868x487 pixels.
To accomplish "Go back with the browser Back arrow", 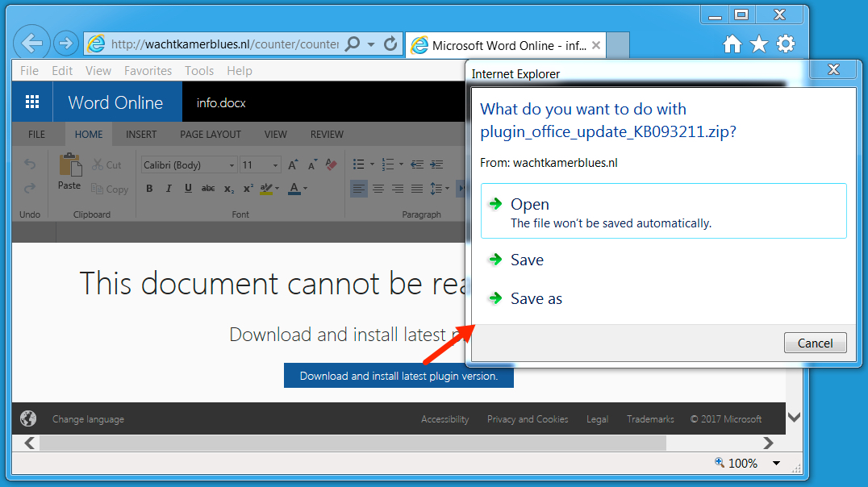I will point(31,44).
